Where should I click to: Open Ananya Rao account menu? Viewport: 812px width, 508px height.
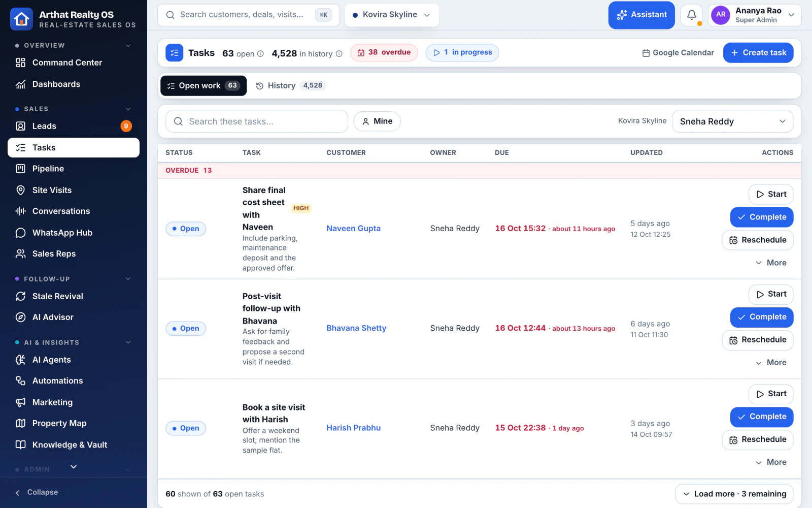pyautogui.click(x=755, y=15)
